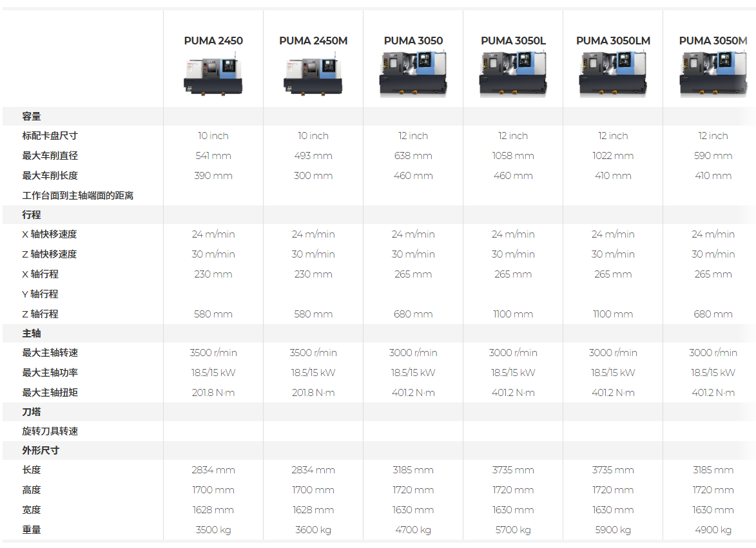
Task: Click the PUMA 3050LM model title
Action: click(613, 41)
